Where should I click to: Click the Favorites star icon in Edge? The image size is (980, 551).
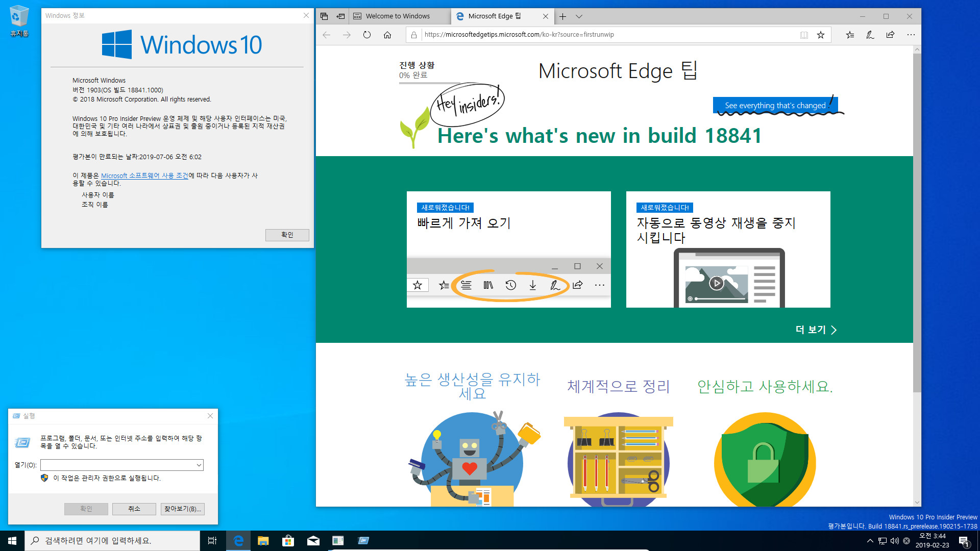pos(821,34)
